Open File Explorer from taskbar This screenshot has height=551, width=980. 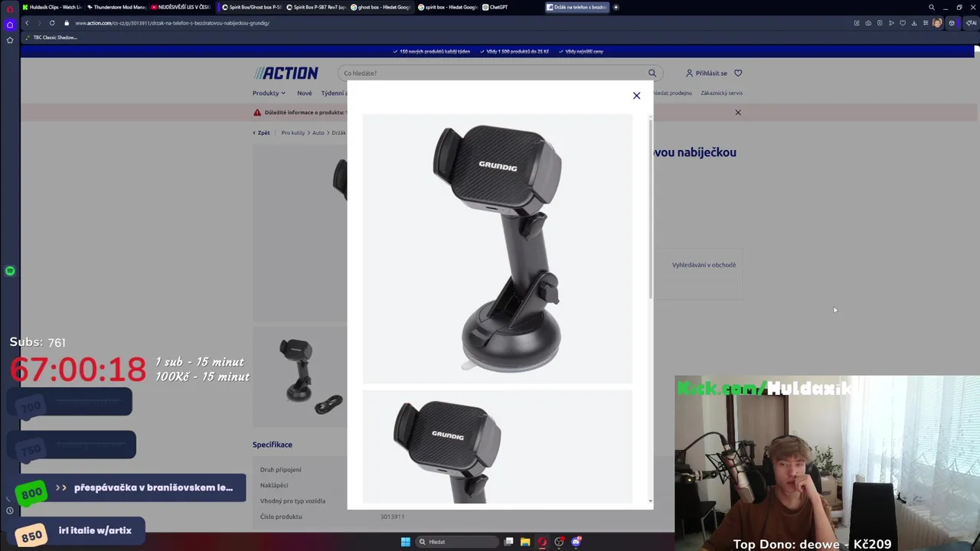(x=525, y=542)
